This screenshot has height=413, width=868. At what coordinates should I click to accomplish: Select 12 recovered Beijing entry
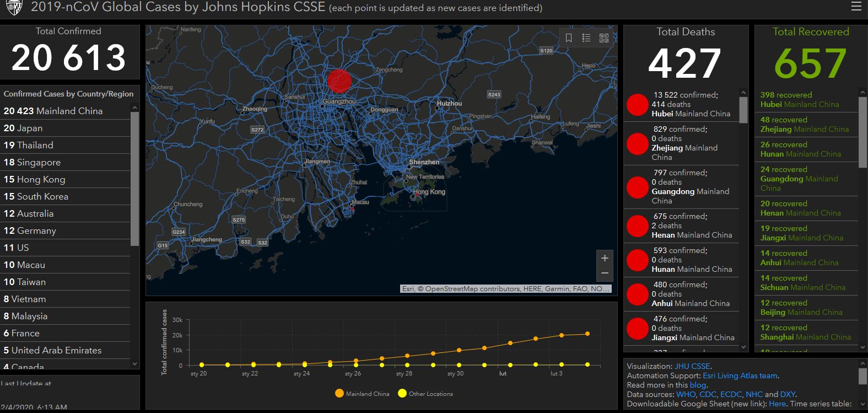806,308
